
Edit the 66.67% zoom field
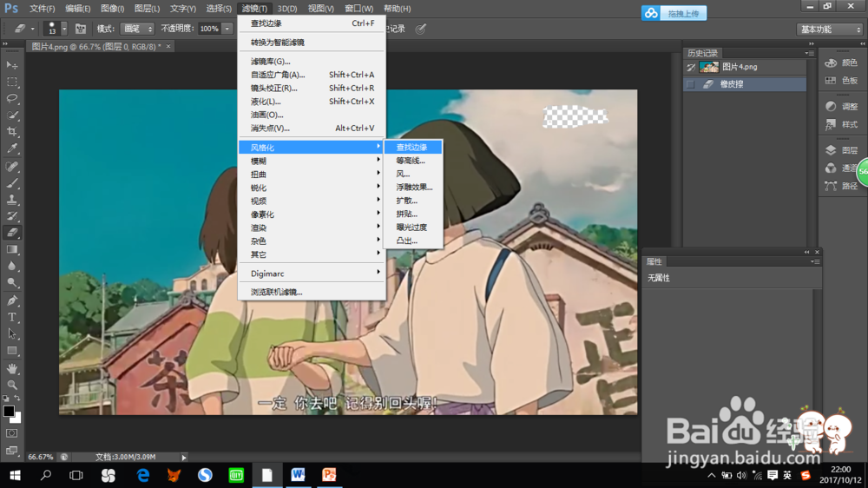tap(41, 457)
